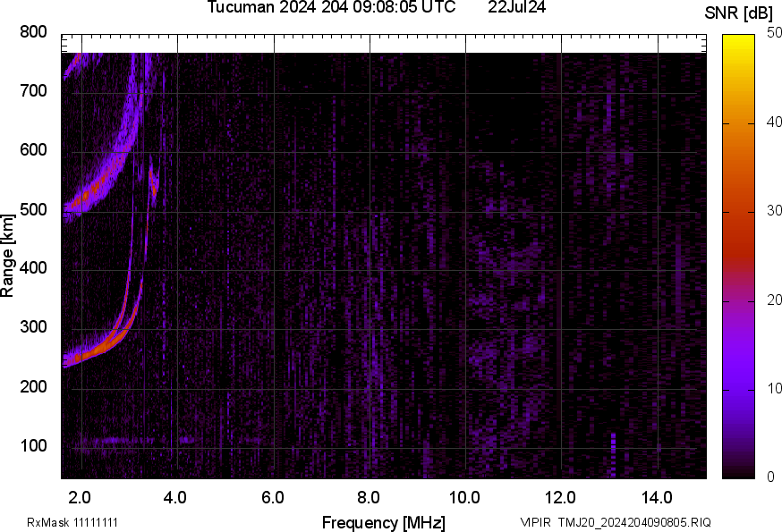This screenshot has height=532, width=782.
Task: Click the range tick label '700'
Action: click(33, 90)
